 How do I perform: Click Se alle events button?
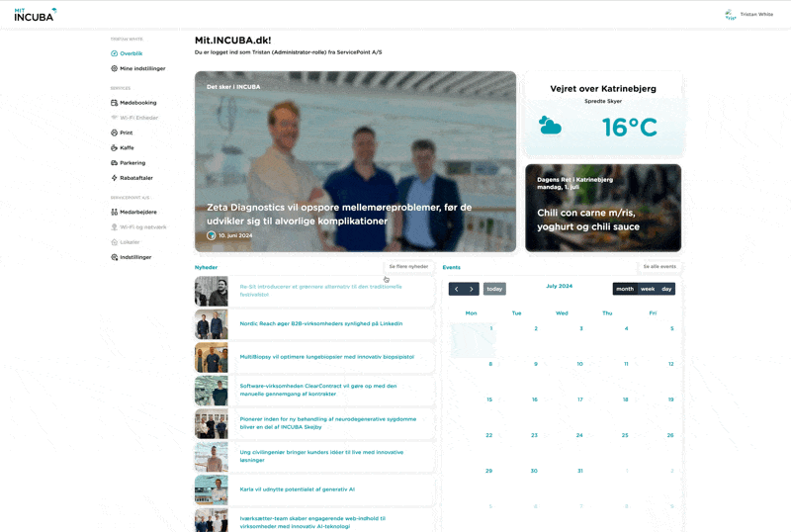click(x=659, y=267)
